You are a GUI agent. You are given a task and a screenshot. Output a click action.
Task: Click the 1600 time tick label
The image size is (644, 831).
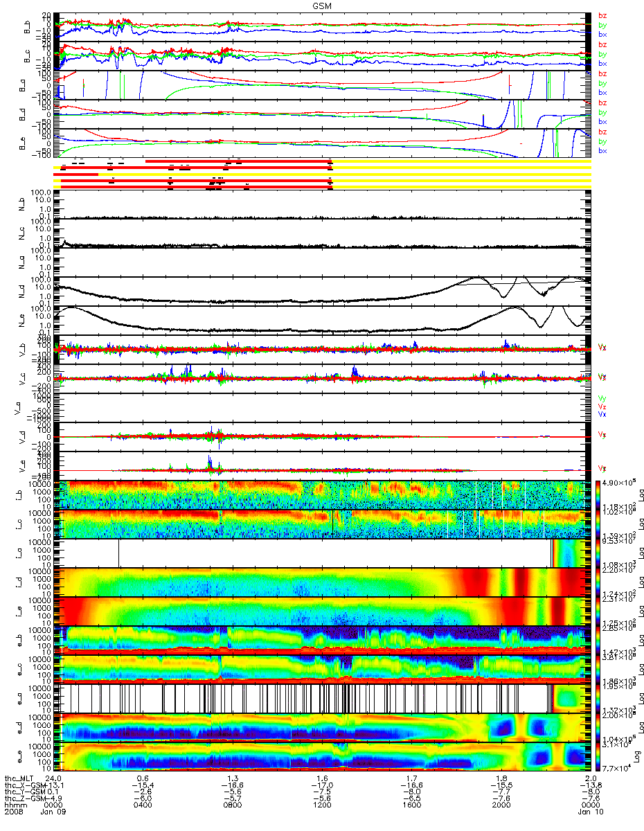[x=411, y=805]
